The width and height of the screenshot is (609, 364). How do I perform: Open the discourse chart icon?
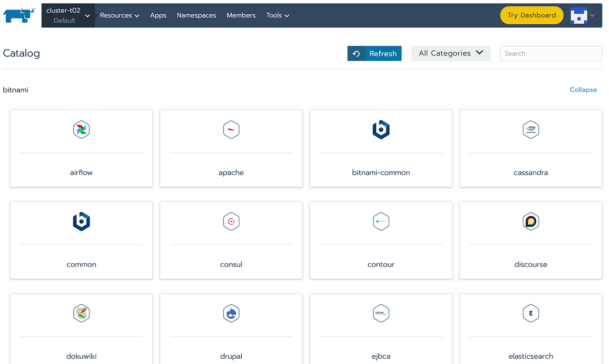click(531, 221)
